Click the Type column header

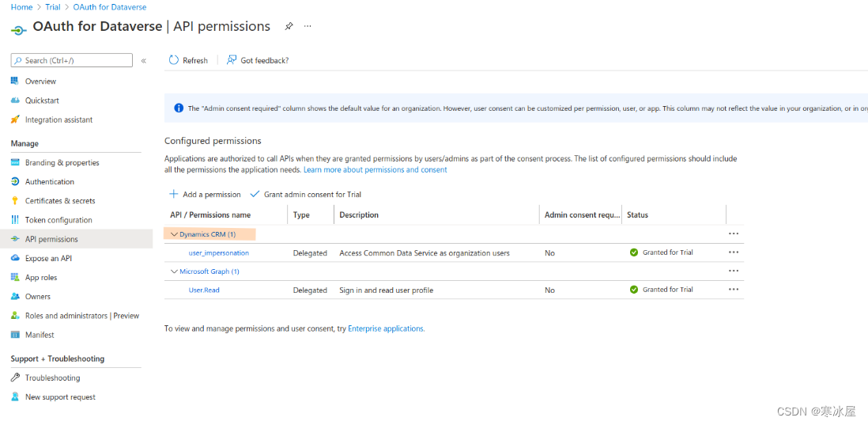[301, 215]
